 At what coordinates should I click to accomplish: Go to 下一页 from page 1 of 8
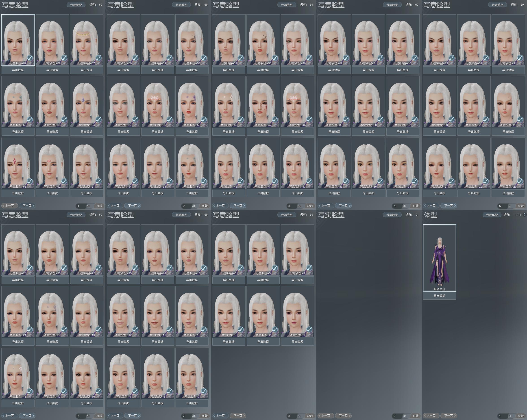(x=27, y=206)
